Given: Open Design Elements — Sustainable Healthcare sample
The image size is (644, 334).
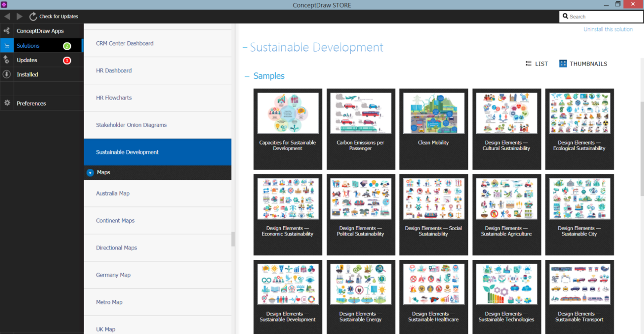Looking at the screenshot, I should [x=434, y=297].
